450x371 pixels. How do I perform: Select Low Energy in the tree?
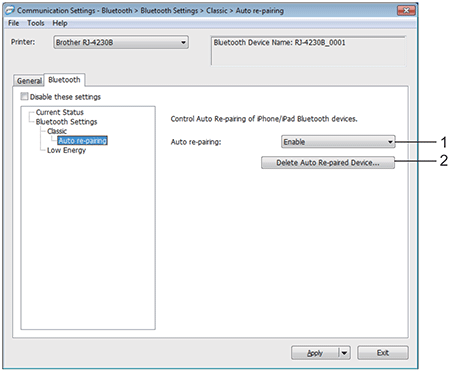coord(66,150)
